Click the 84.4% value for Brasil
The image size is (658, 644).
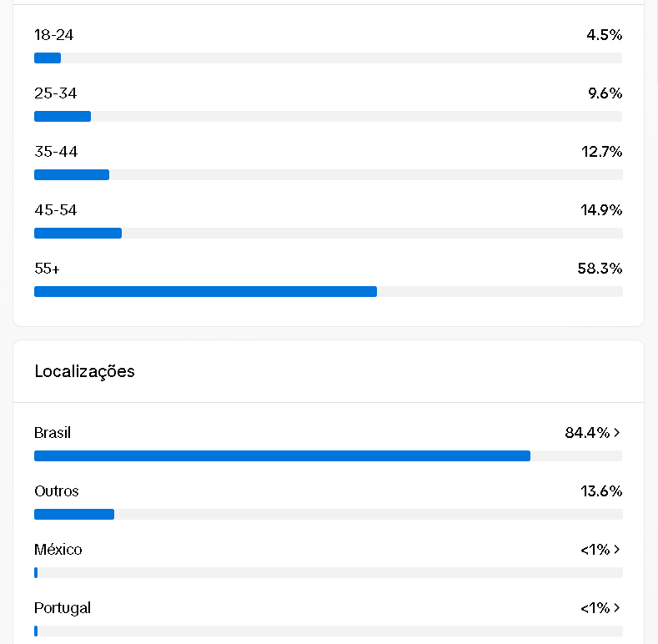[587, 433]
